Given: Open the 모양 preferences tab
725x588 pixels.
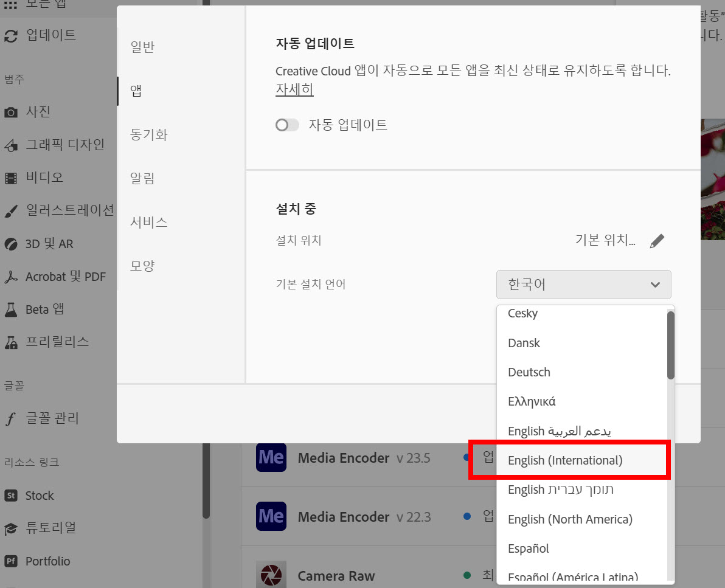Looking at the screenshot, I should point(142,266).
